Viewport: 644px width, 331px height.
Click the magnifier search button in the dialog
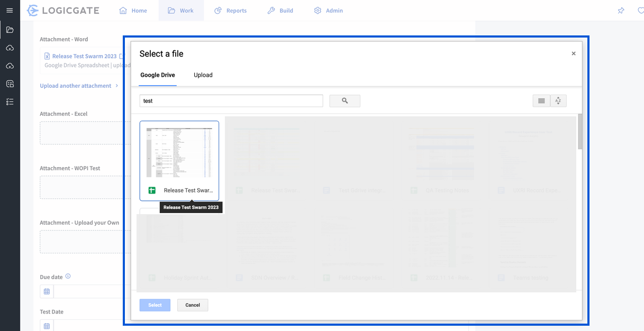click(x=345, y=101)
